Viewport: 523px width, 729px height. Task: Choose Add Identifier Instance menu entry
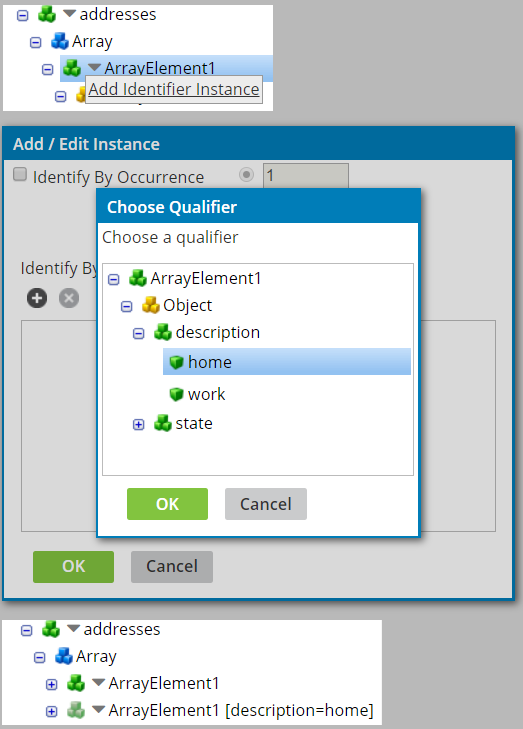(x=174, y=89)
